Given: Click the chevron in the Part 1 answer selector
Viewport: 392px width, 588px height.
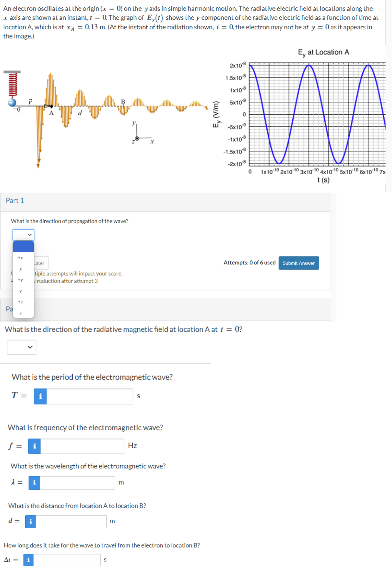Looking at the screenshot, I should (x=30, y=235).
